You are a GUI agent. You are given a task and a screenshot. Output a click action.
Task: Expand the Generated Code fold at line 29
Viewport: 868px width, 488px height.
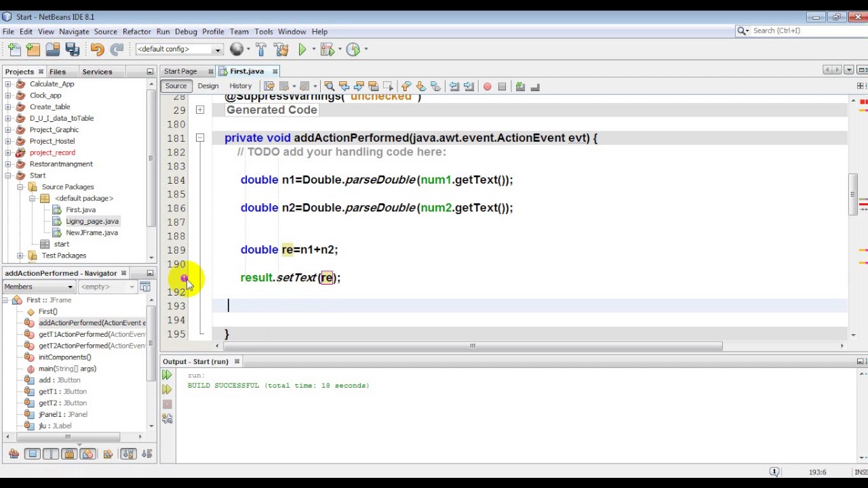pyautogui.click(x=200, y=110)
